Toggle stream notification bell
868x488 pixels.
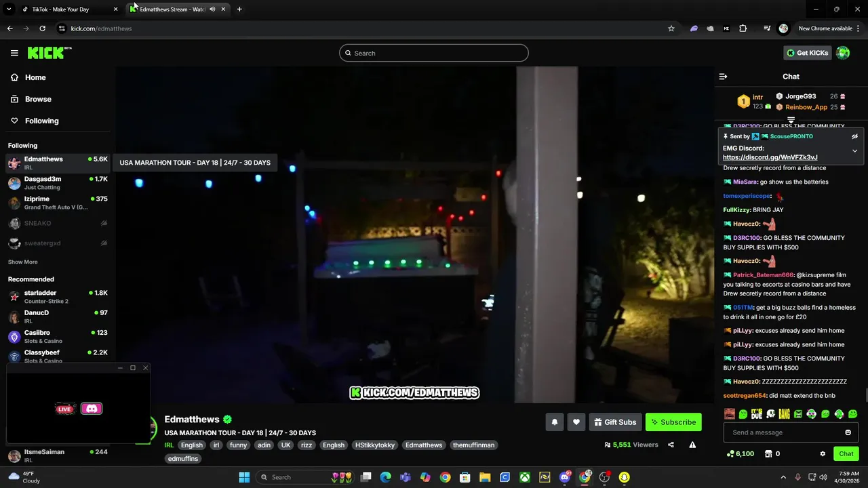tap(555, 422)
